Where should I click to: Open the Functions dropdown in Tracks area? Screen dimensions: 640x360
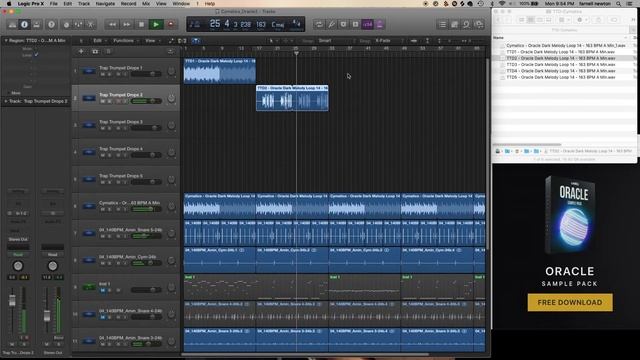coord(125,41)
